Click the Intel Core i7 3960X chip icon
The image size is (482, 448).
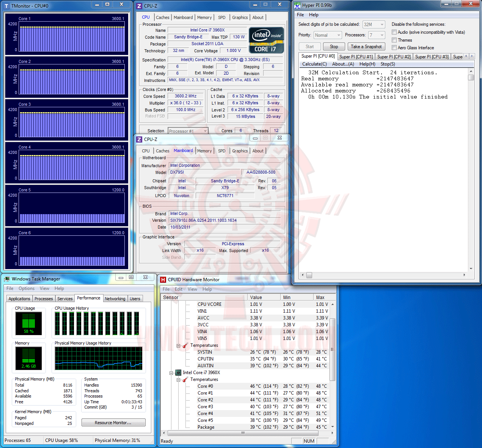(178, 373)
